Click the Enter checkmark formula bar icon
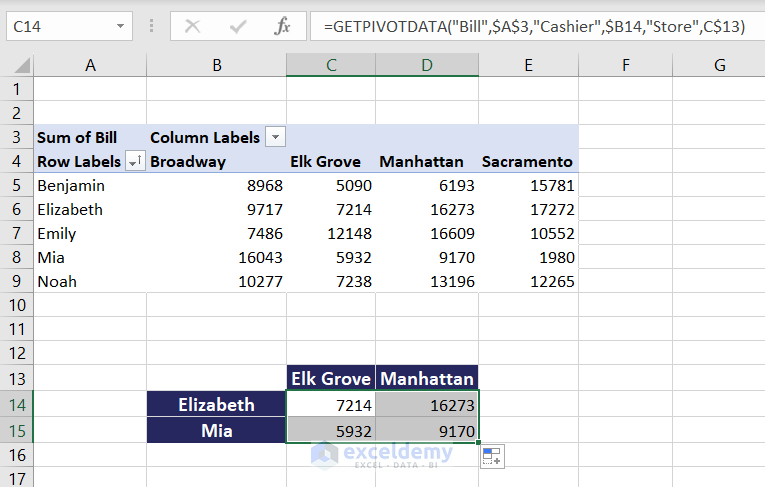 click(237, 27)
